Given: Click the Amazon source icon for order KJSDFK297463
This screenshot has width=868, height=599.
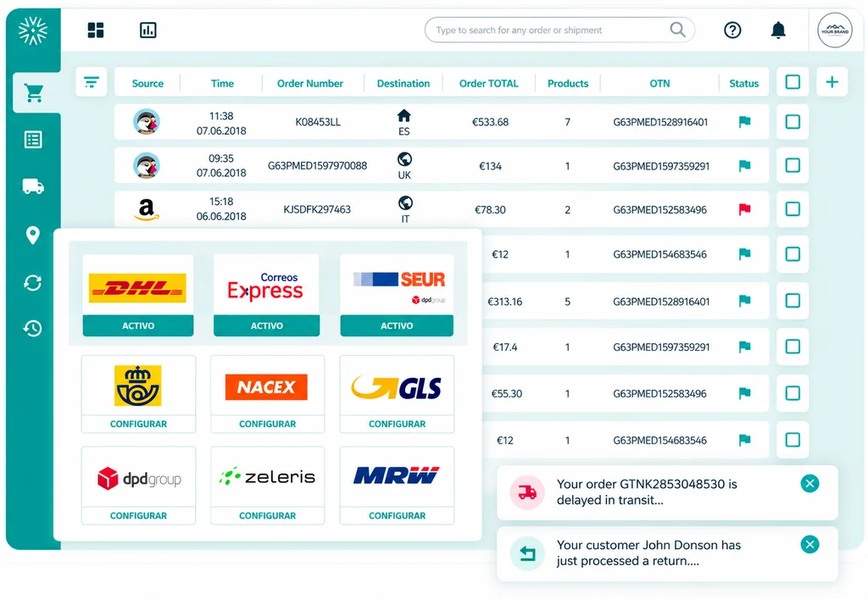Looking at the screenshot, I should [146, 209].
